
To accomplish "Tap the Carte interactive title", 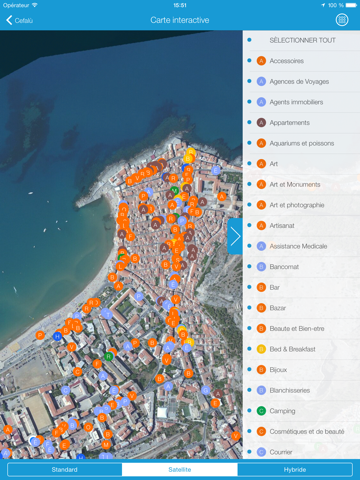I will tap(180, 20).
